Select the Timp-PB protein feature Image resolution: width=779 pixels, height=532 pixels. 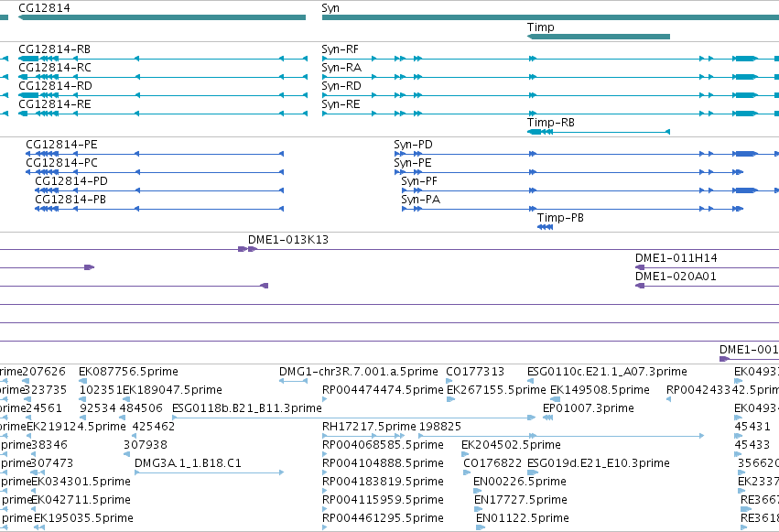[545, 227]
